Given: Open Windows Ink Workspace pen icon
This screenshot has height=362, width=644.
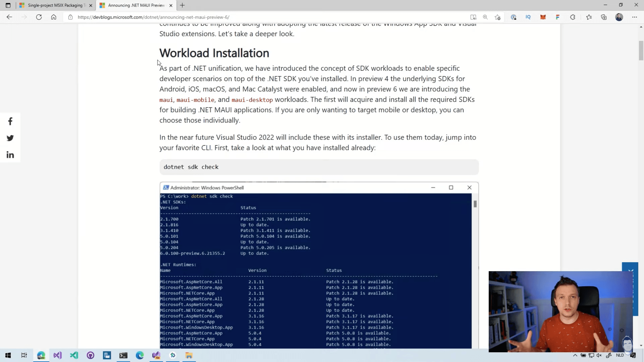Looking at the screenshot, I should [x=609, y=355].
